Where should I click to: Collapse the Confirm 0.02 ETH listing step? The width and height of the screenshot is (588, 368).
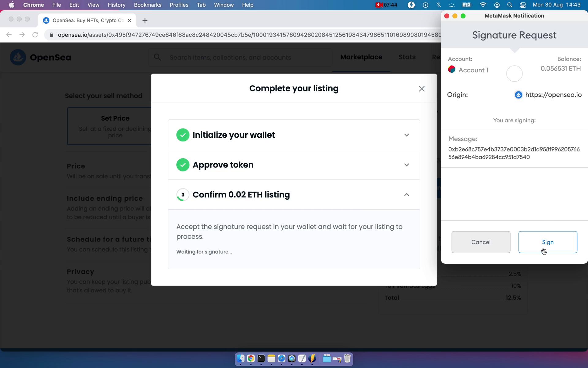click(x=406, y=194)
